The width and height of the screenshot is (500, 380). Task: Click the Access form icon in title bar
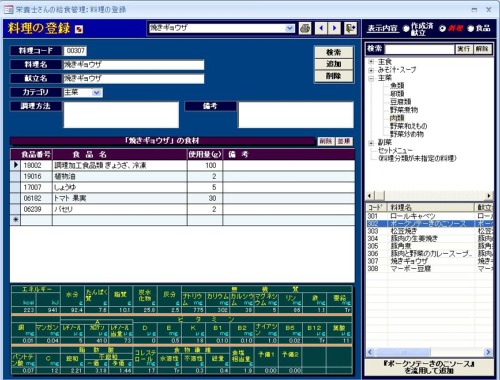[x=8, y=9]
